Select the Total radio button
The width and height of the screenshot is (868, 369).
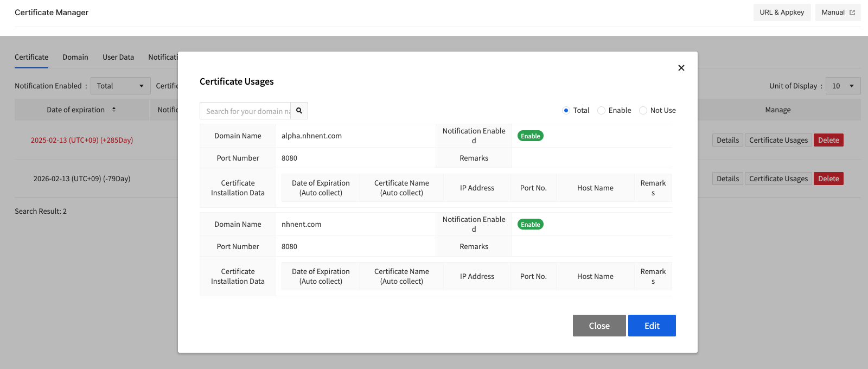coord(566,111)
